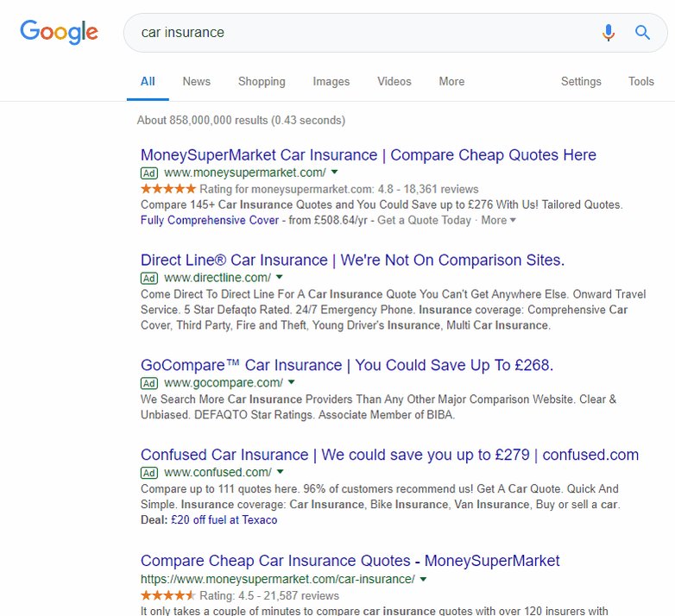Screen dimensions: 675x616
Task: Expand arrow next to www.moneysupermarket.com/ ad URL
Action: point(335,172)
